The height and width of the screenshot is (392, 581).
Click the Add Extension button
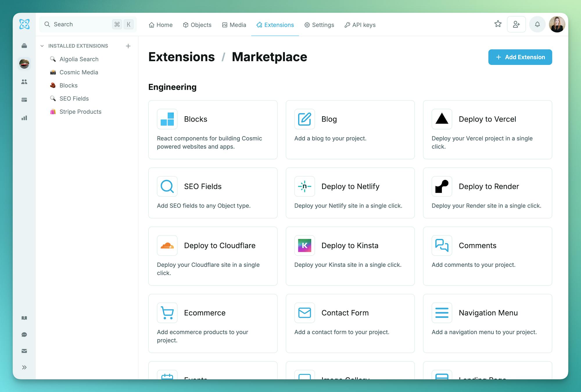point(520,57)
